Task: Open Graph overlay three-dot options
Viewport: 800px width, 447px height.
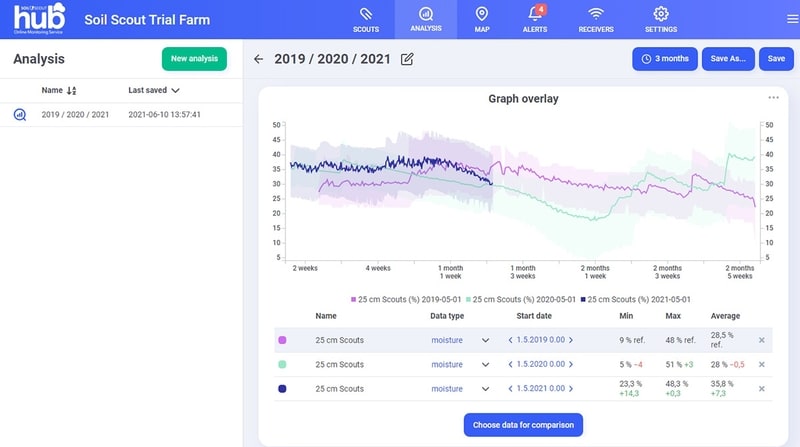Action: 773,97
